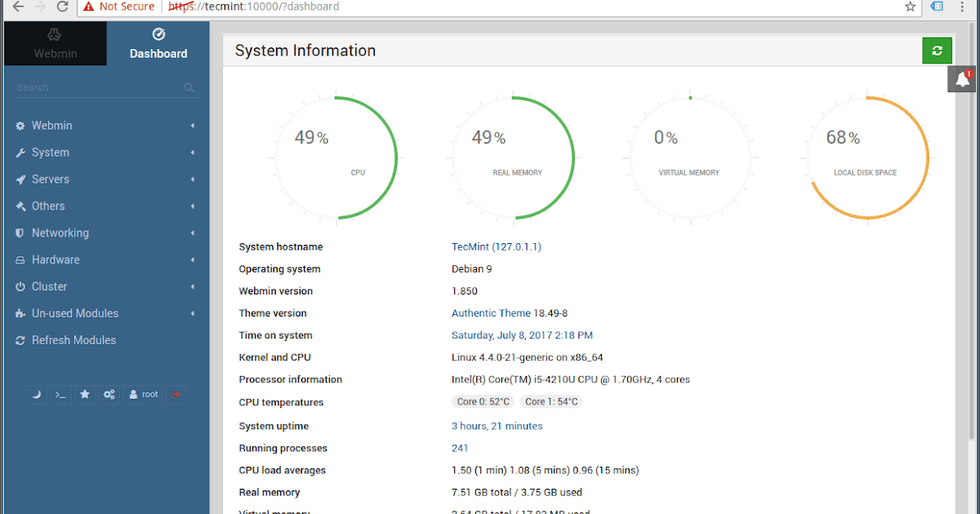Click the Webmin version value 1.850

click(465, 291)
